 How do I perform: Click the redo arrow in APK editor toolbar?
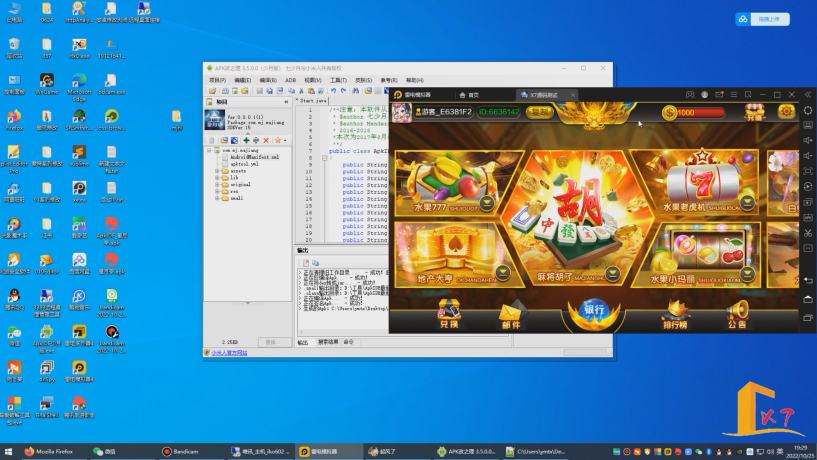pyautogui.click(x=343, y=91)
